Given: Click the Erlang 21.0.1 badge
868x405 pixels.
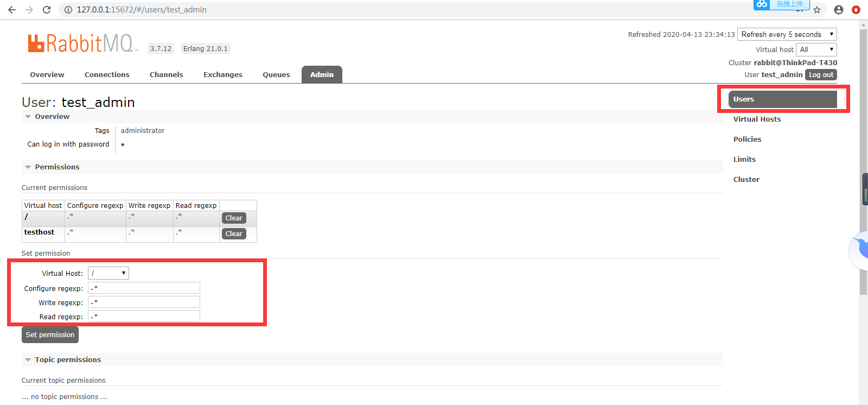Looking at the screenshot, I should coord(206,49).
